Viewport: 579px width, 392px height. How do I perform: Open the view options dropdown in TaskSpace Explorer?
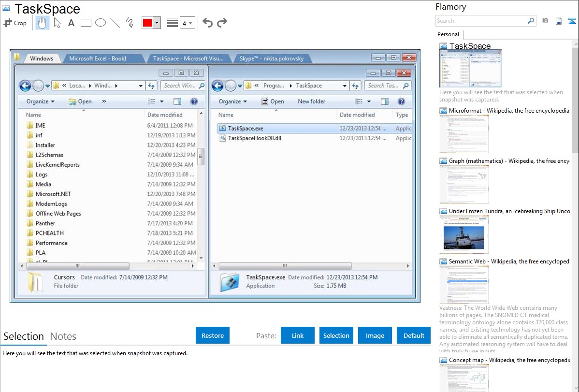point(369,101)
